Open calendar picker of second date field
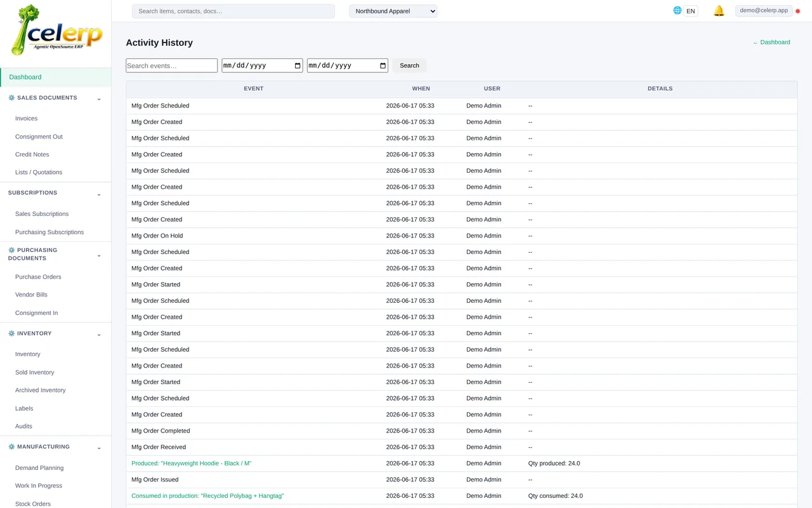This screenshot has width=812, height=508. coord(383,65)
